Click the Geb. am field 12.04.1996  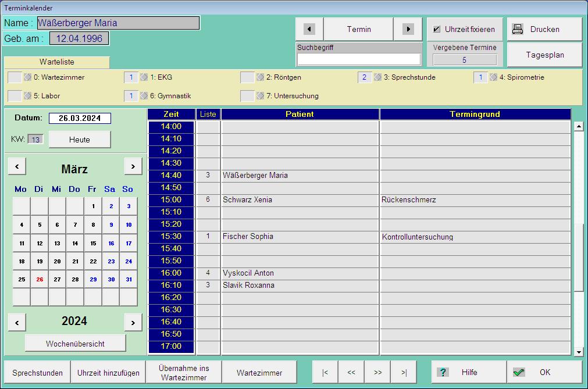[79, 38]
